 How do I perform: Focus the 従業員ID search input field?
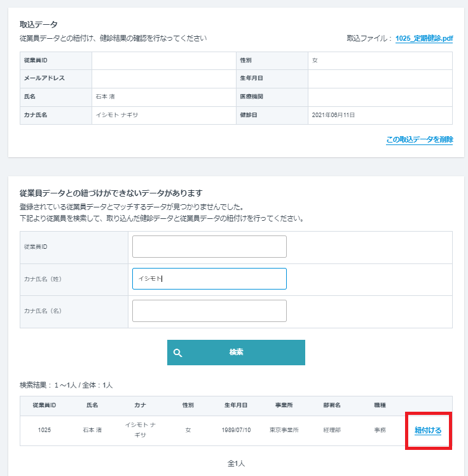209,247
